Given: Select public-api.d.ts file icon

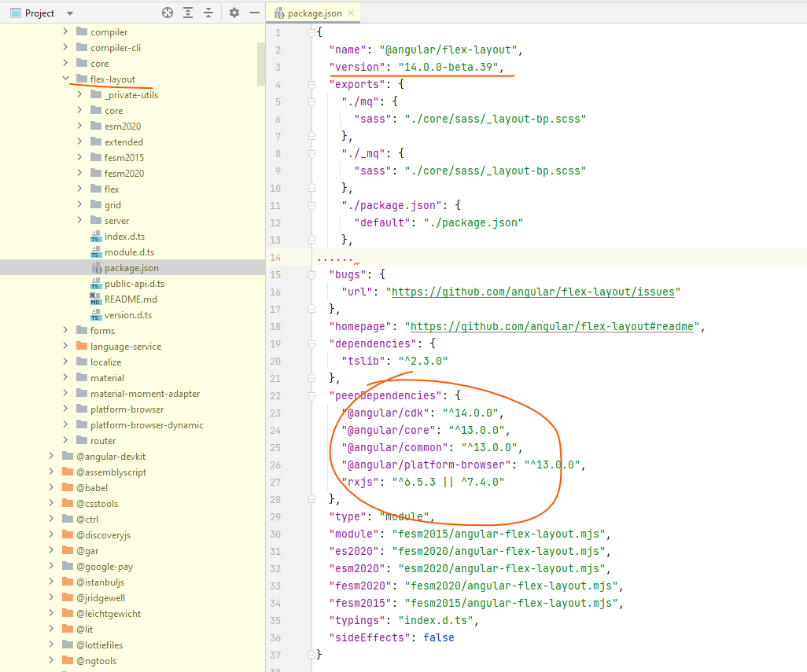Looking at the screenshot, I should tap(96, 283).
